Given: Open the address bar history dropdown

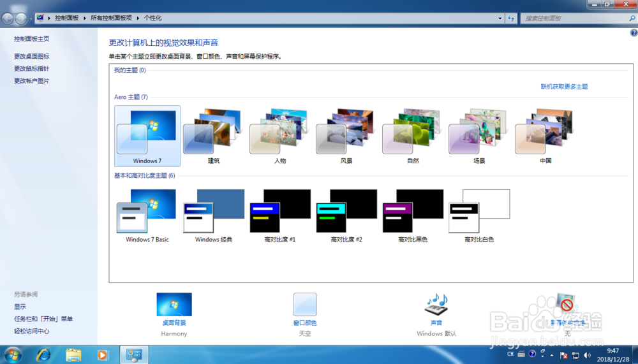Looking at the screenshot, I should [x=500, y=18].
